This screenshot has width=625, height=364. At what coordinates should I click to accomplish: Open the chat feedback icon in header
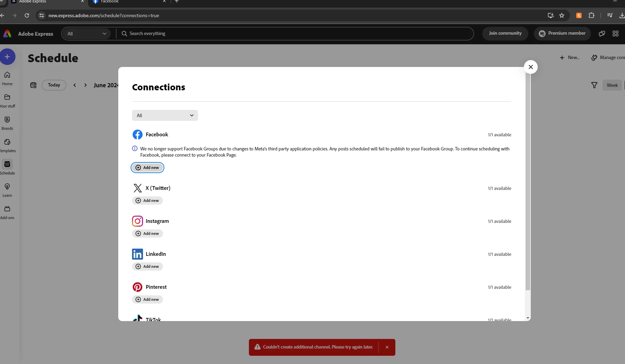602,34
